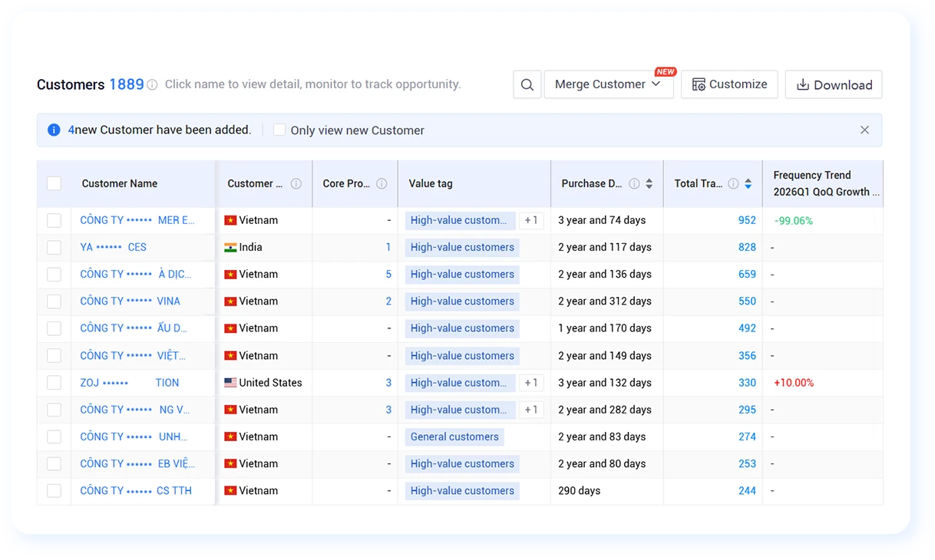Click total transactions value 659

747,274
